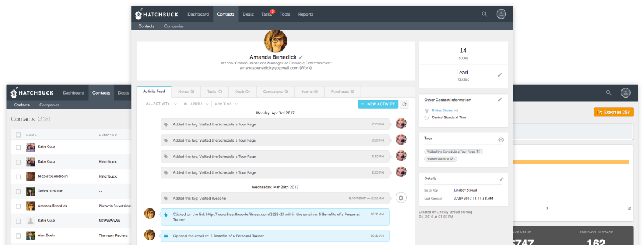Viewport: 644px width, 245px height.
Task: Open the All Activity filter dropdown
Action: 161,104
